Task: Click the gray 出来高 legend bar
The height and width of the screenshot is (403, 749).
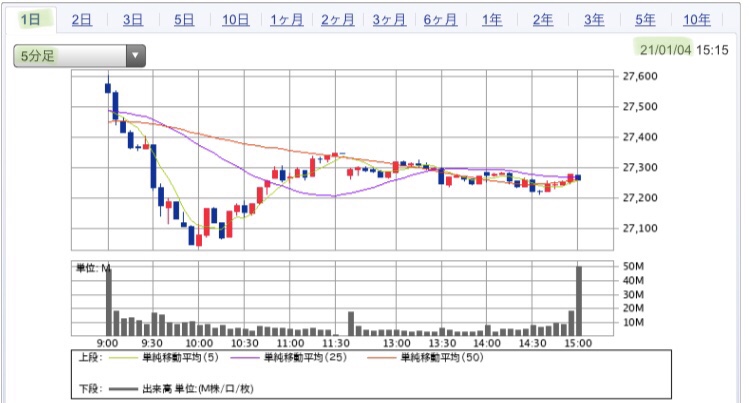Action: point(124,389)
